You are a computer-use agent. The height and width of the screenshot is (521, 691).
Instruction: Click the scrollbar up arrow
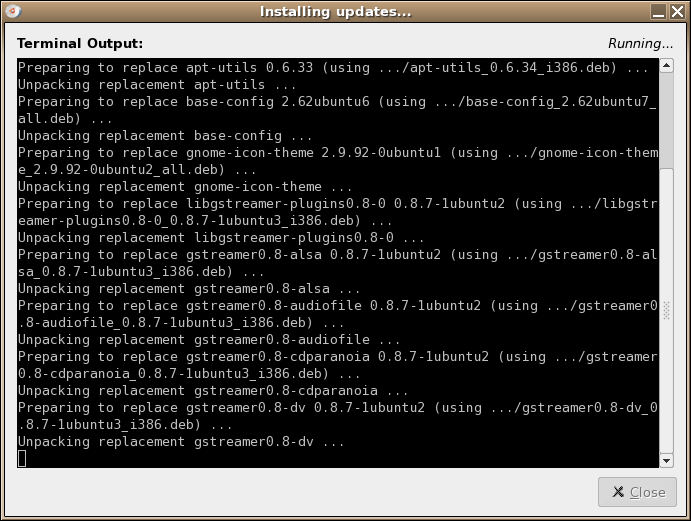(667, 65)
